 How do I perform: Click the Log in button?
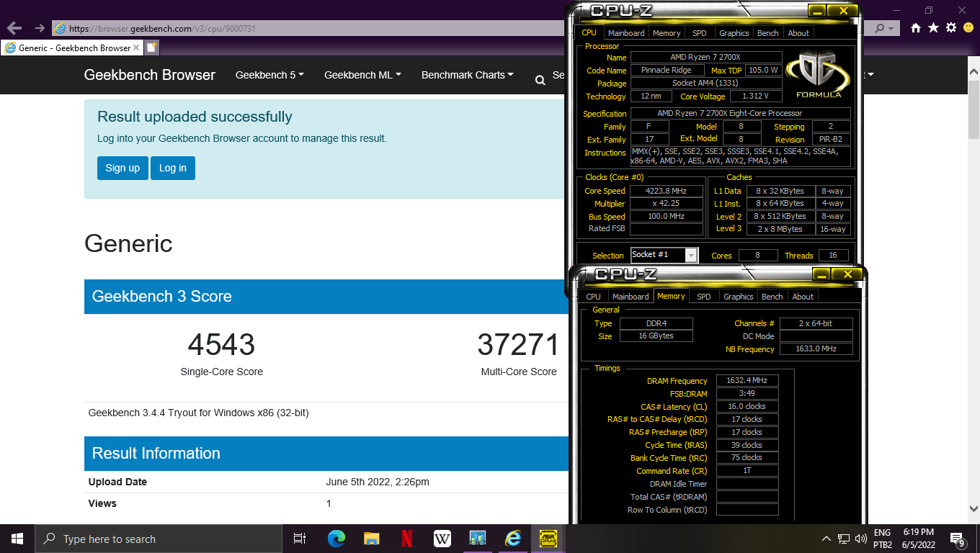173,168
